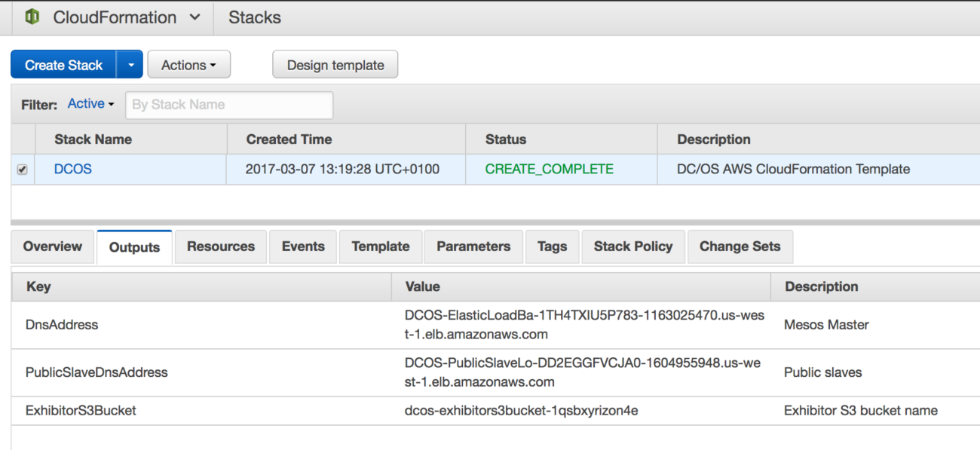
Task: Open the Template tab
Action: (x=381, y=246)
